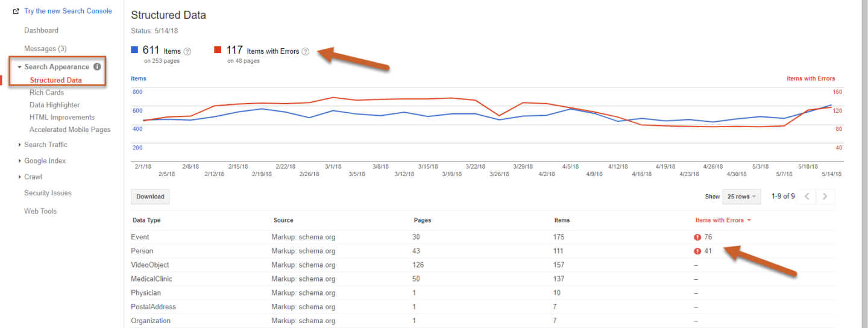Expand the Google Index section
Image resolution: width=868 pixels, height=328 pixels.
45,161
